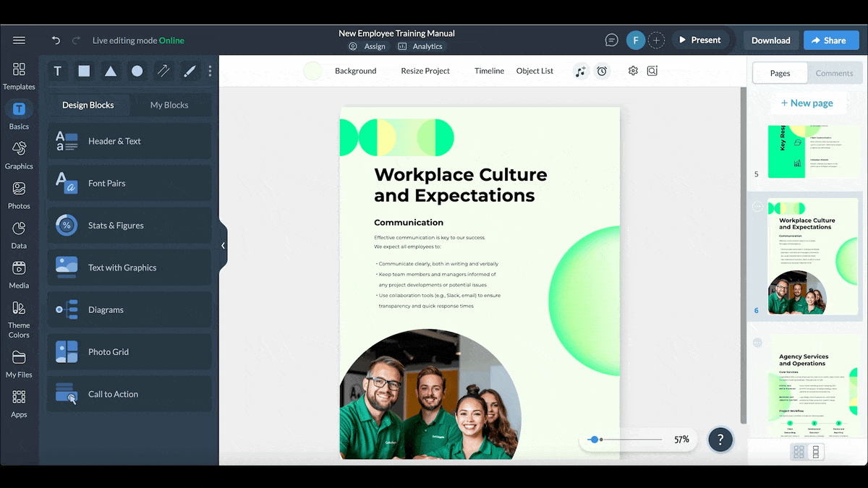
Task: Open the Comments tab
Action: (834, 73)
